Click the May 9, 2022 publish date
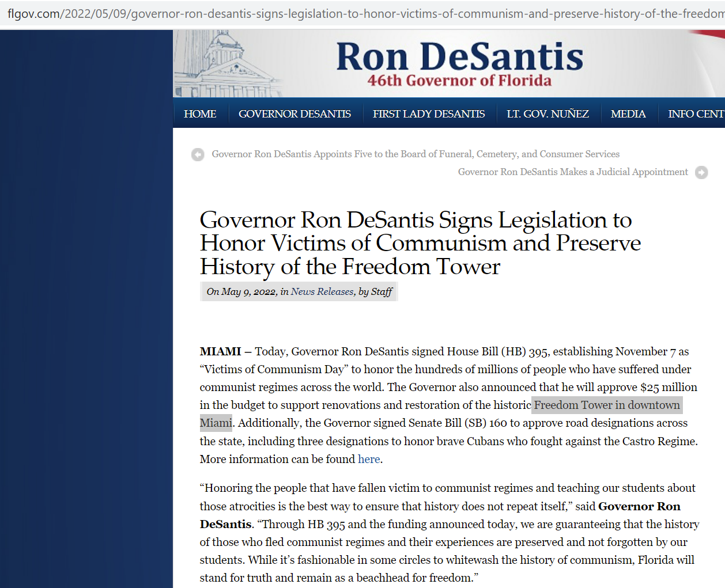The image size is (725, 588). 248,292
